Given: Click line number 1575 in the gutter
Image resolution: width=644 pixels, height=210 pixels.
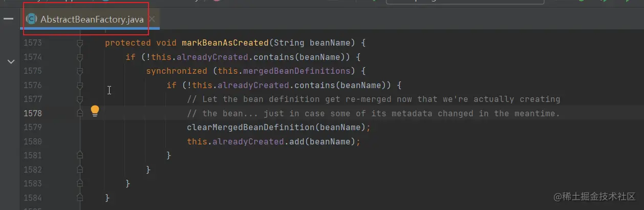Looking at the screenshot, I should coord(33,71).
